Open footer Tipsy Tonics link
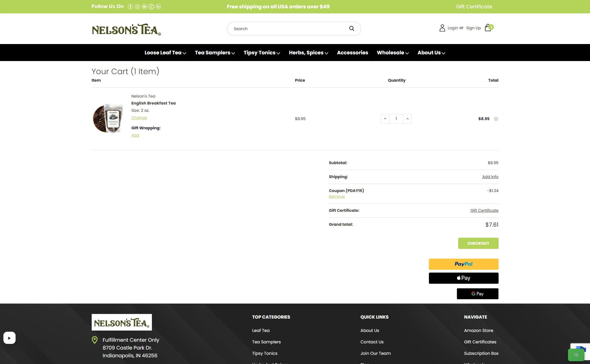The height and width of the screenshot is (364, 590). 265,353
